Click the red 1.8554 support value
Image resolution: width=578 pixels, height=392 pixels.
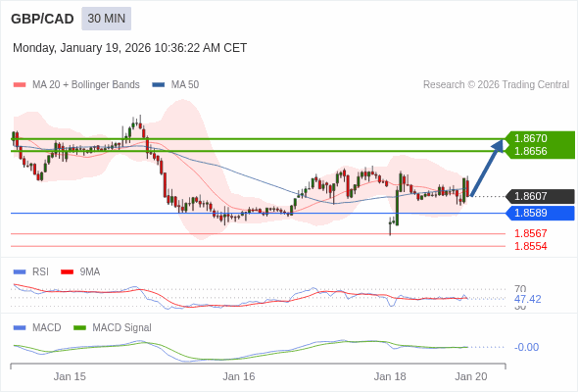click(x=530, y=246)
